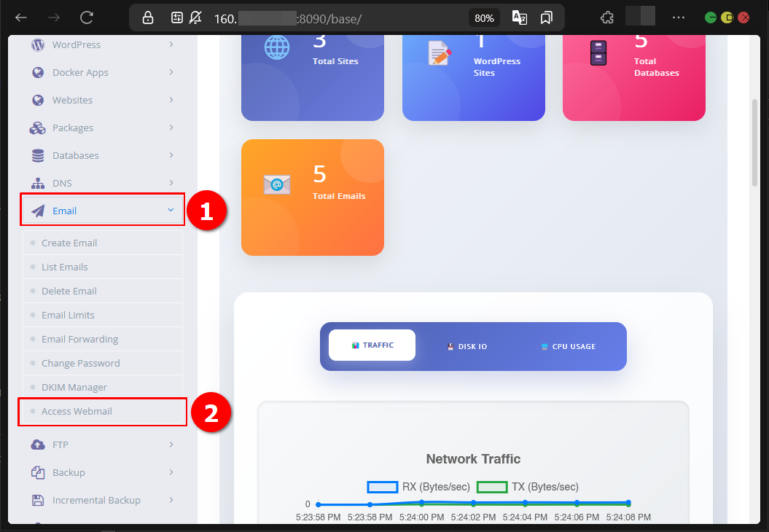The height and width of the screenshot is (532, 769).
Task: Open the translate page icon
Action: 520,18
